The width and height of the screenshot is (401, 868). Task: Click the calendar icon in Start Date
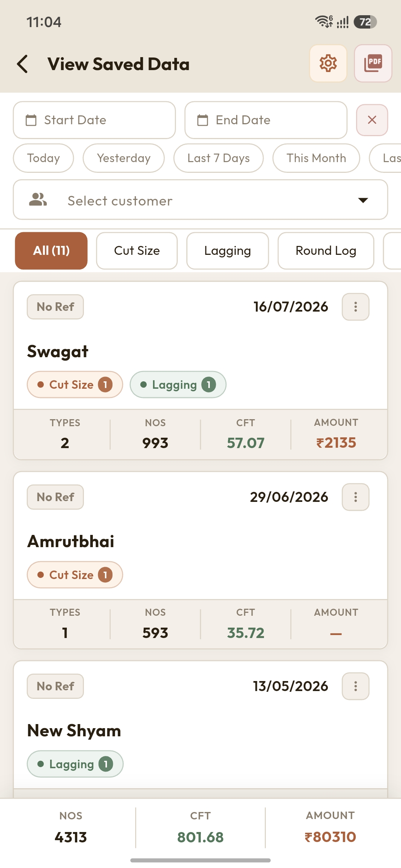[x=31, y=120]
